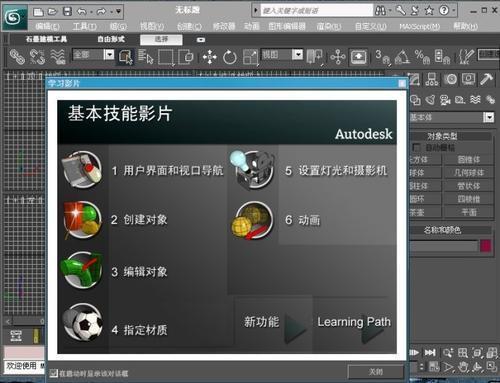This screenshot has height=383, width=500.
Task: Click the 关闭 button in learning movies dialog
Action: (x=376, y=371)
